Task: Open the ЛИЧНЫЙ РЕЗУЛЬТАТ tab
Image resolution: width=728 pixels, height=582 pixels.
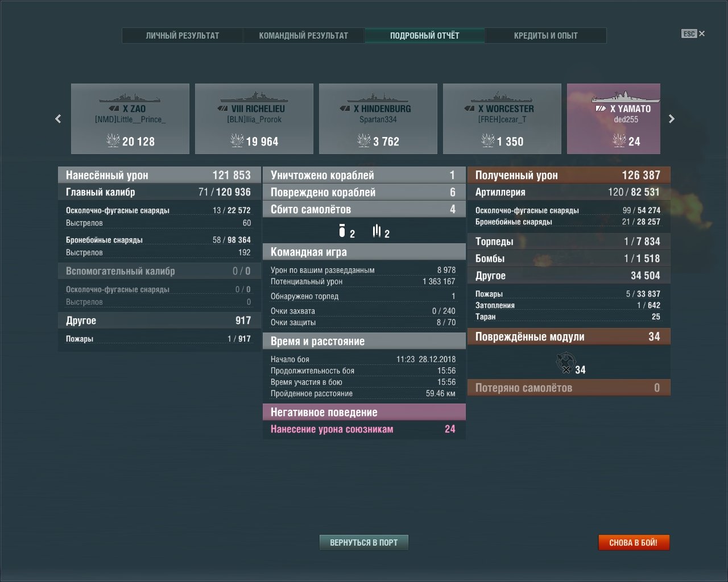Action: pyautogui.click(x=183, y=35)
